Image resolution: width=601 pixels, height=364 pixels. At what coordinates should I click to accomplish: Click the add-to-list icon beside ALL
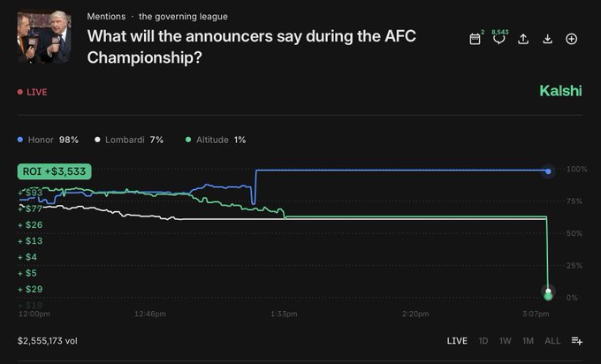577,340
